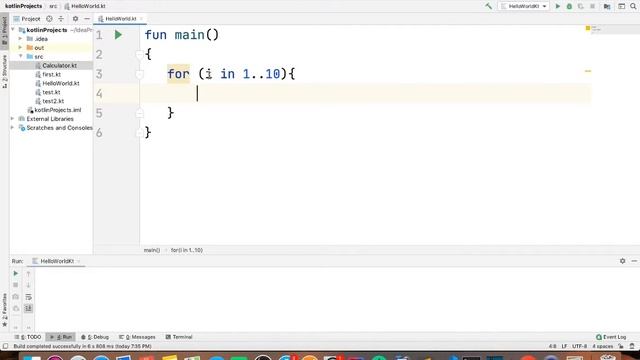Open the Debug tool window
This screenshot has width=640, height=360.
(x=95, y=337)
